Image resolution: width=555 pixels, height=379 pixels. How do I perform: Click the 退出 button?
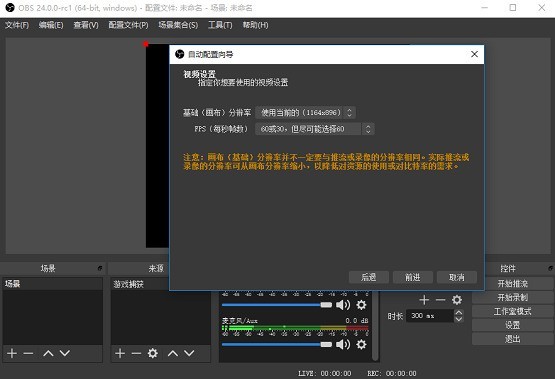pos(513,339)
